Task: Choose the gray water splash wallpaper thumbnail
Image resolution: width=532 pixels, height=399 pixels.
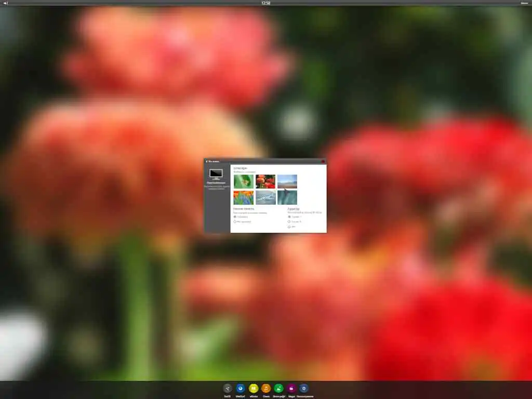Action: click(265, 197)
